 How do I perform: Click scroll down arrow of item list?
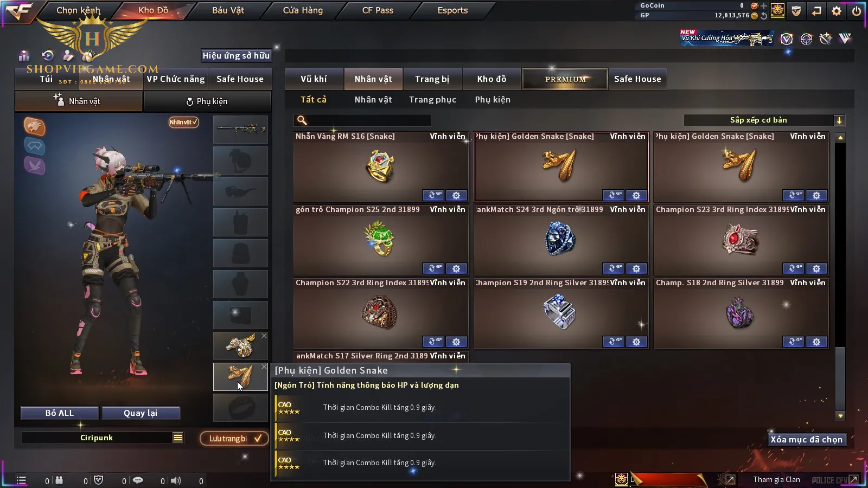point(840,416)
